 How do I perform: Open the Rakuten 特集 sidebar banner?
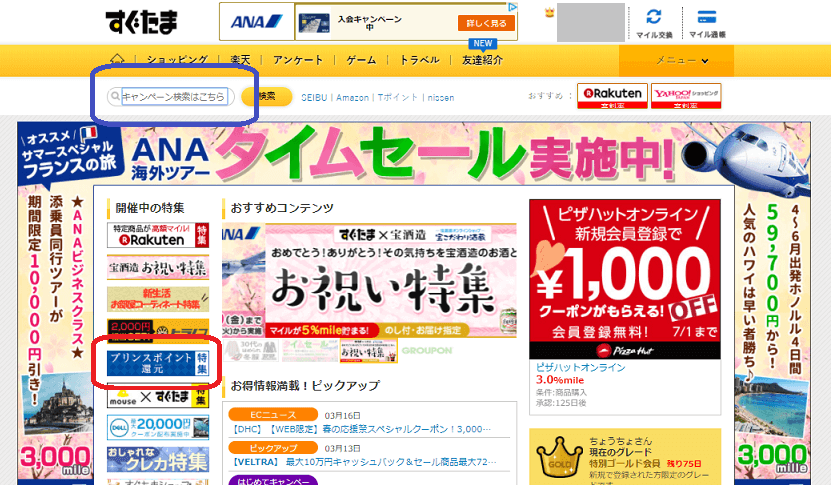point(158,235)
